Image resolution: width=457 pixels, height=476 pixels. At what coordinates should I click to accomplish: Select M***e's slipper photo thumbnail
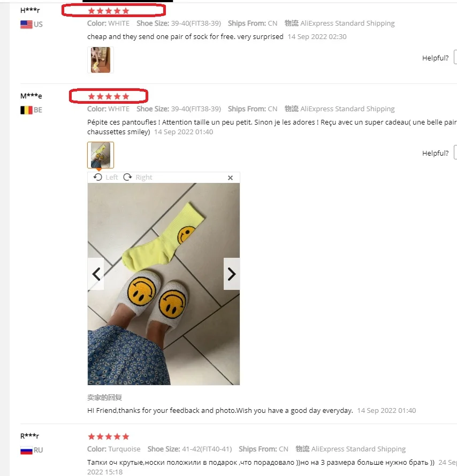101,155
